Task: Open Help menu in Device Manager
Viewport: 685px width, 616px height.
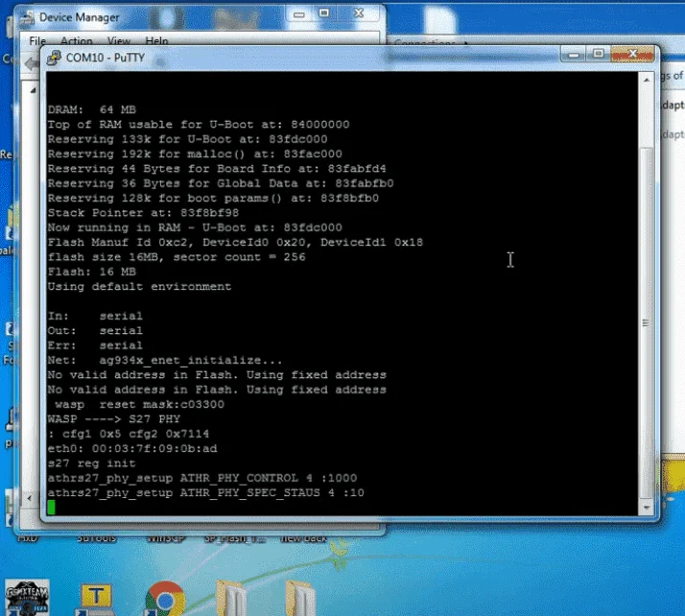Action: point(156,41)
